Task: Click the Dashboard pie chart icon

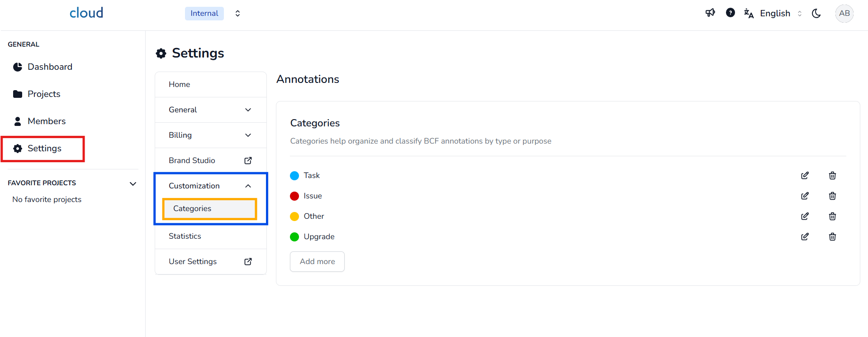Action: tap(18, 67)
